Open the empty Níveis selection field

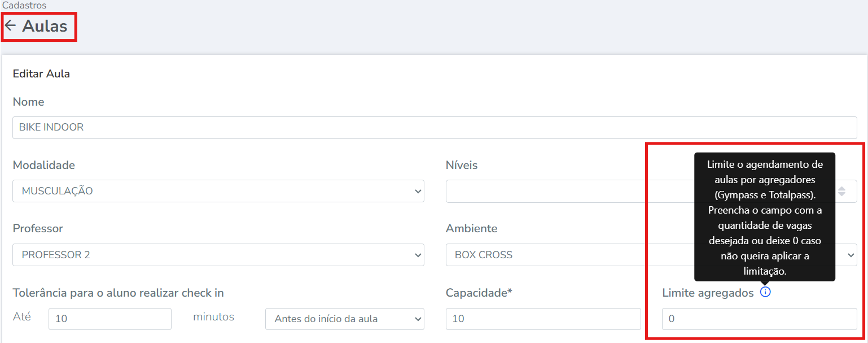pos(651,191)
